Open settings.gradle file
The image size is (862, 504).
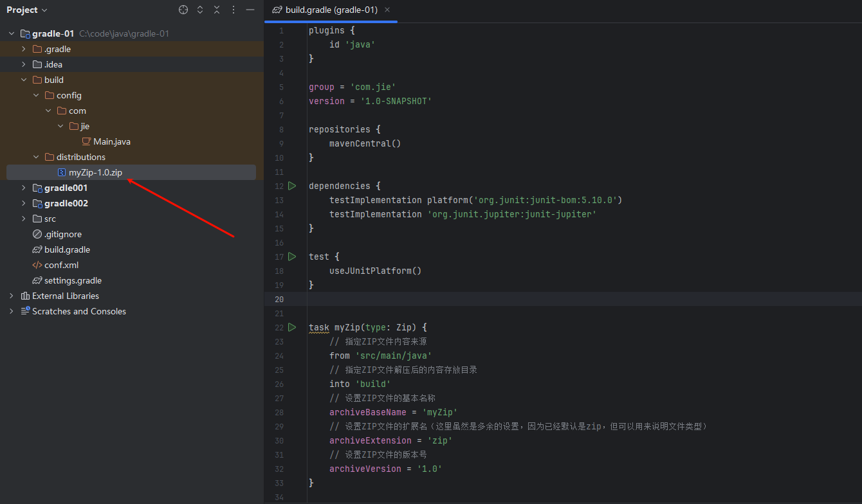73,280
